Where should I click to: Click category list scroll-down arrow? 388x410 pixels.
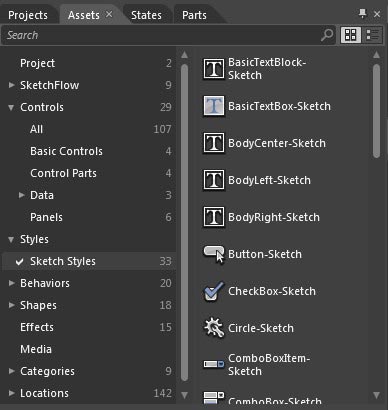184,395
